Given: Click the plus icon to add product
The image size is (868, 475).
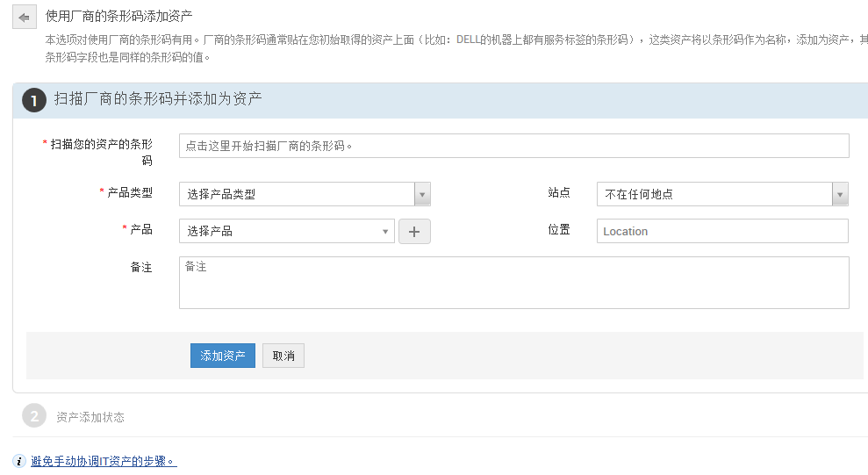Looking at the screenshot, I should (x=414, y=231).
